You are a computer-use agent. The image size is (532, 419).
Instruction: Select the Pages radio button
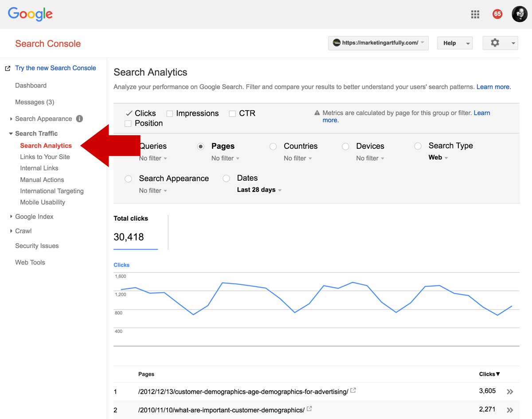(201, 146)
